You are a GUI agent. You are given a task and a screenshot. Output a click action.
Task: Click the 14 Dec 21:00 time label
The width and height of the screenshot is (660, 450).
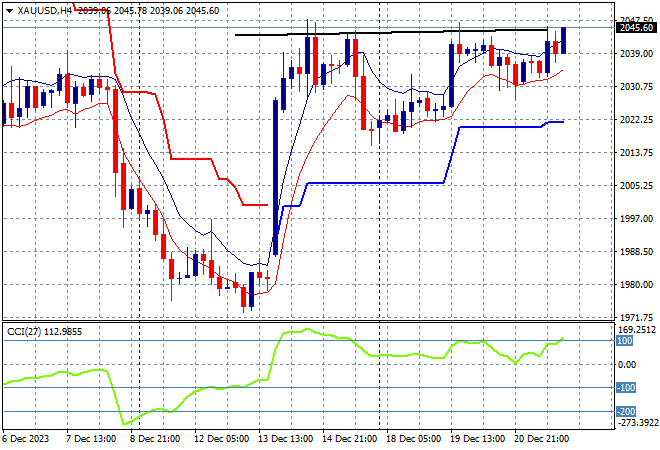tap(350, 439)
